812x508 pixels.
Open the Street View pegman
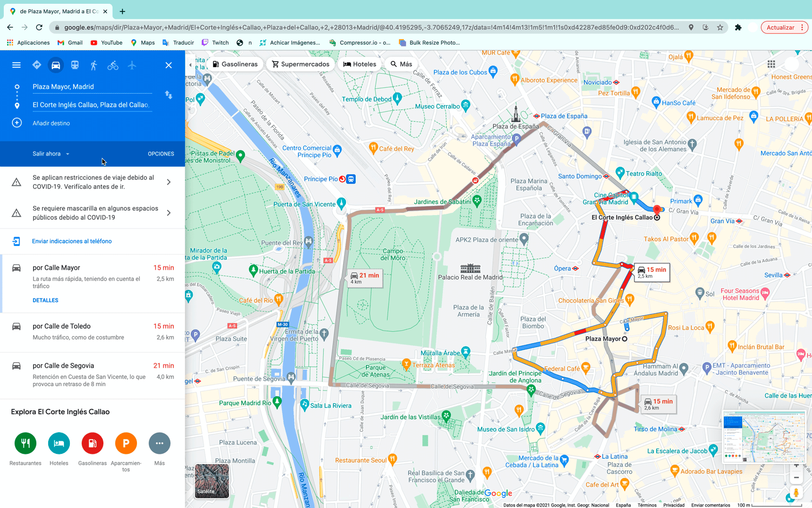(x=796, y=493)
